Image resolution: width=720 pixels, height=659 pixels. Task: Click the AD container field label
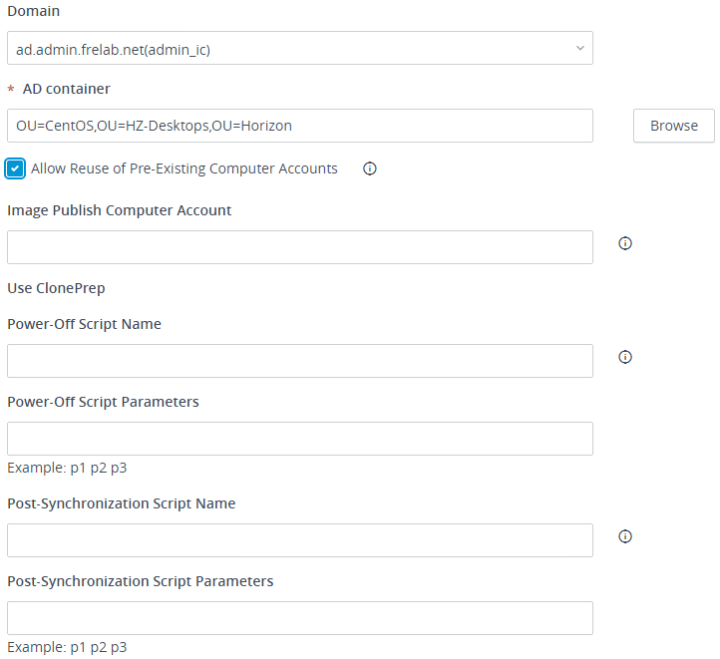[x=68, y=89]
